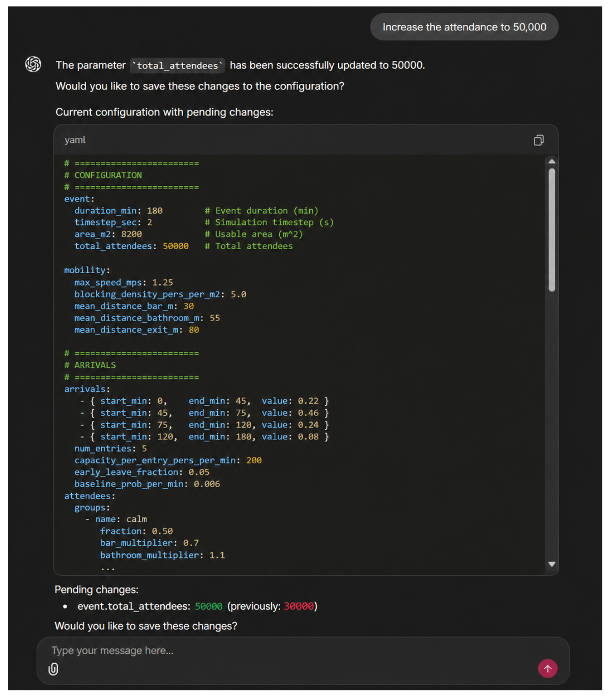Click the 'Type your message here...' input
Viewport: 612px width, 700px height.
(294, 650)
